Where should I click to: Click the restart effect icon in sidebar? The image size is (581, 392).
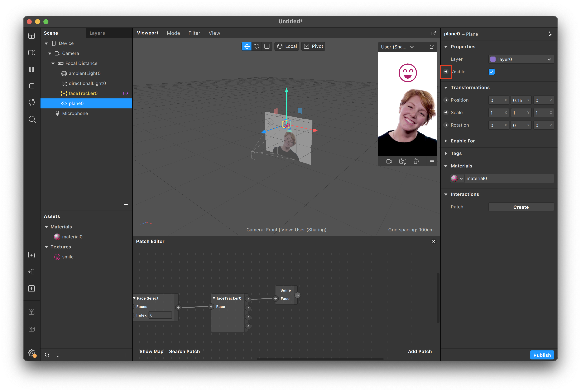(x=32, y=102)
